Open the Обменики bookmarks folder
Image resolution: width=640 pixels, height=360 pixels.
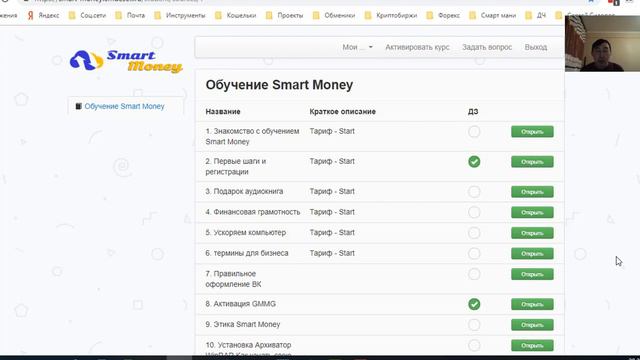point(334,16)
